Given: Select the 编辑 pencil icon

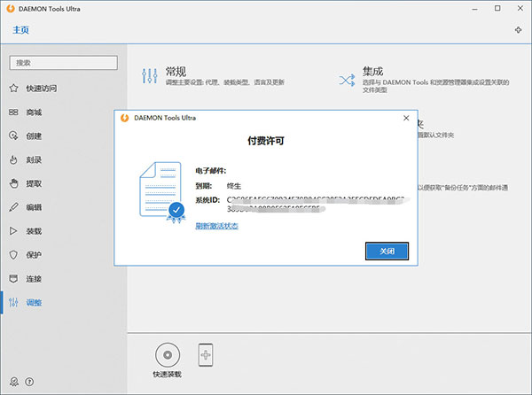Looking at the screenshot, I should (13, 207).
